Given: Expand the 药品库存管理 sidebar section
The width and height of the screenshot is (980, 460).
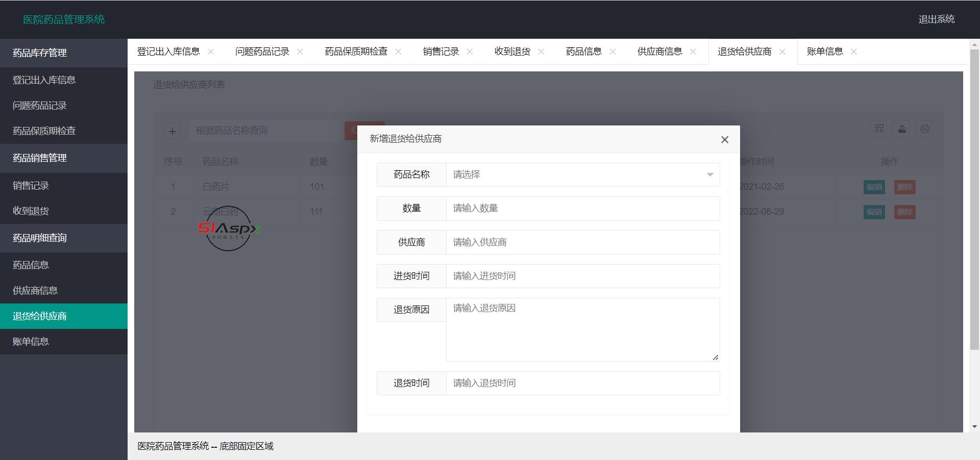Looking at the screenshot, I should pos(39,53).
